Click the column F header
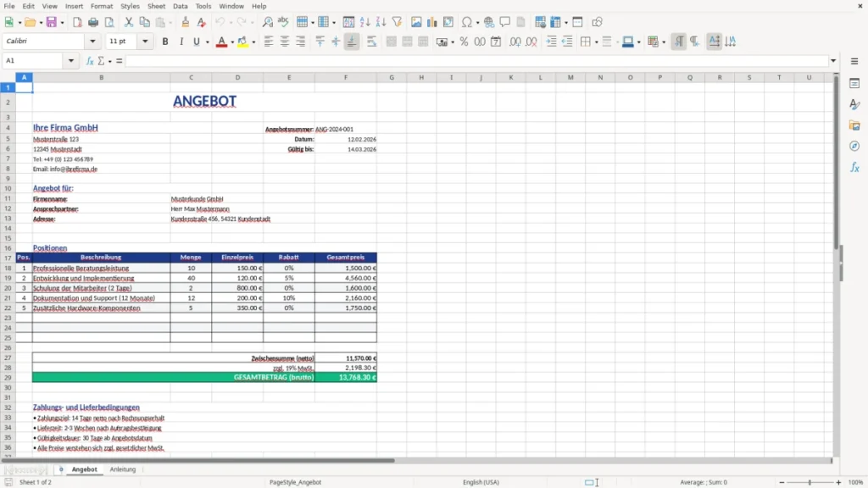 click(346, 77)
